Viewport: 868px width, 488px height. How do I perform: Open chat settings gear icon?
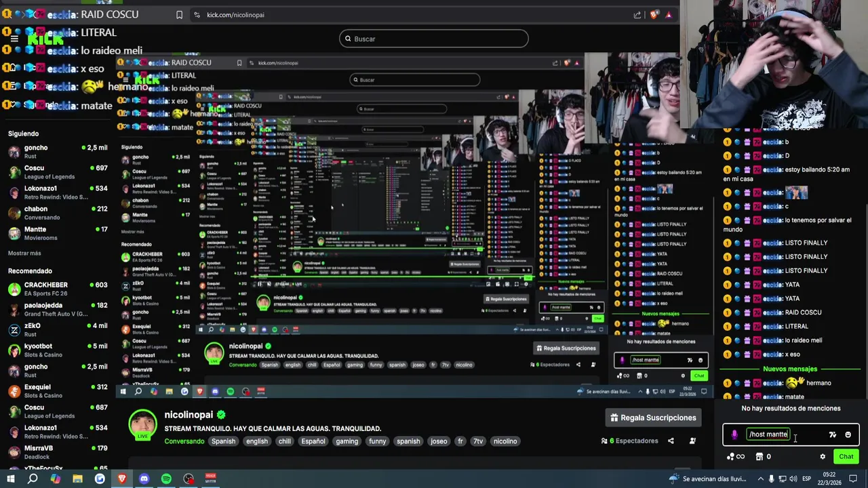click(x=823, y=457)
